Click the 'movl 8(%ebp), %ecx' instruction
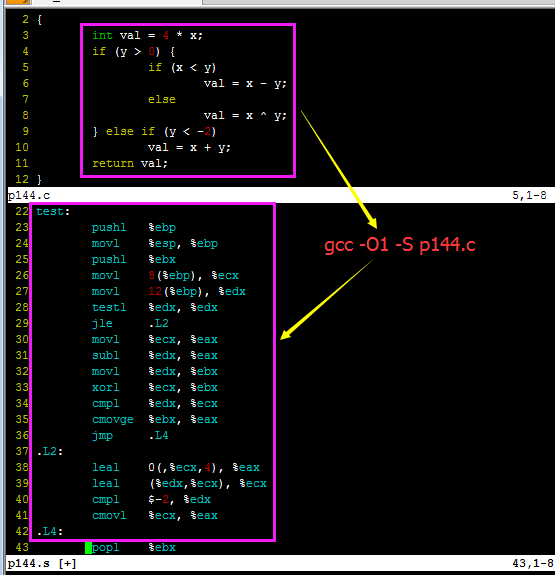This screenshot has width=555, height=575. point(165,275)
